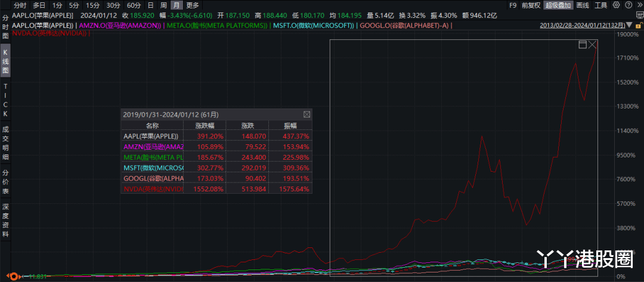Select the K线图 sidebar view
The width and height of the screenshot is (644, 282).
click(5, 61)
